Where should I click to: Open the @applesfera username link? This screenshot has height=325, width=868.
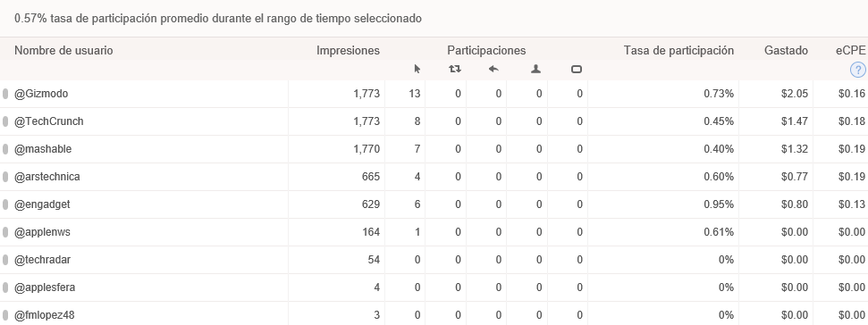(45, 287)
